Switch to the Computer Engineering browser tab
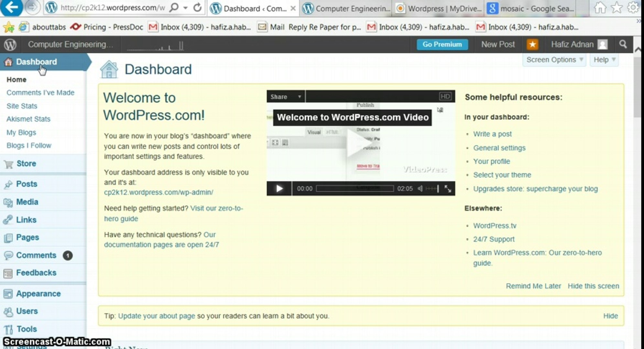644x349 pixels. (x=346, y=9)
